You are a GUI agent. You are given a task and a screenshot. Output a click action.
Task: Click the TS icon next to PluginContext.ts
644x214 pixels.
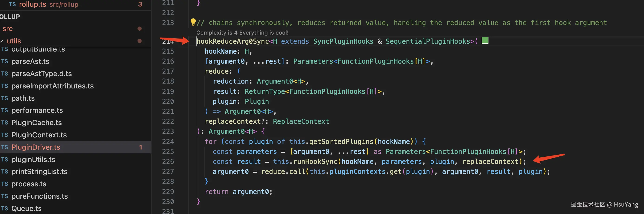tap(4, 135)
